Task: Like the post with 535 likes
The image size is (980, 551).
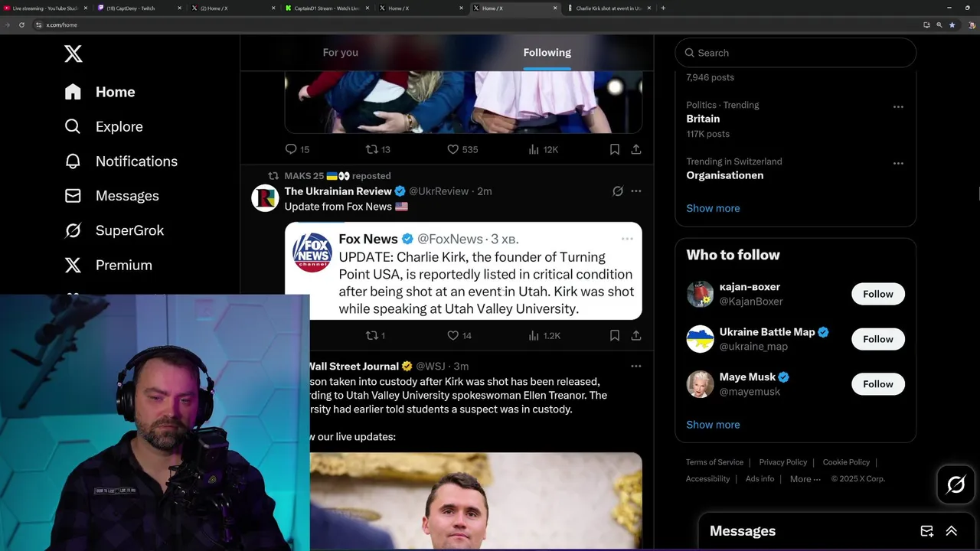Action: tap(462, 149)
